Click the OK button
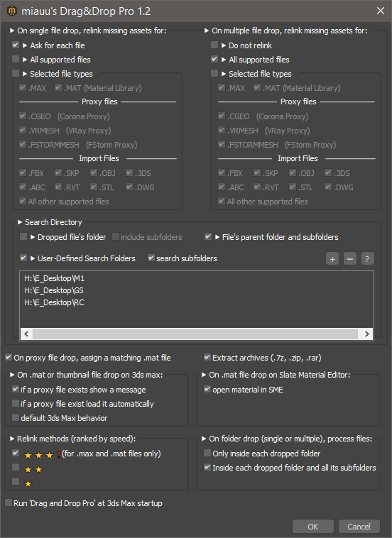Screen dimensions: 392x538 click(312, 527)
